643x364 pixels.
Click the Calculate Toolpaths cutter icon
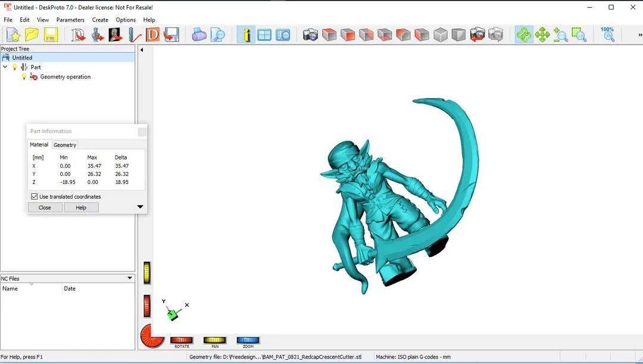point(134,35)
